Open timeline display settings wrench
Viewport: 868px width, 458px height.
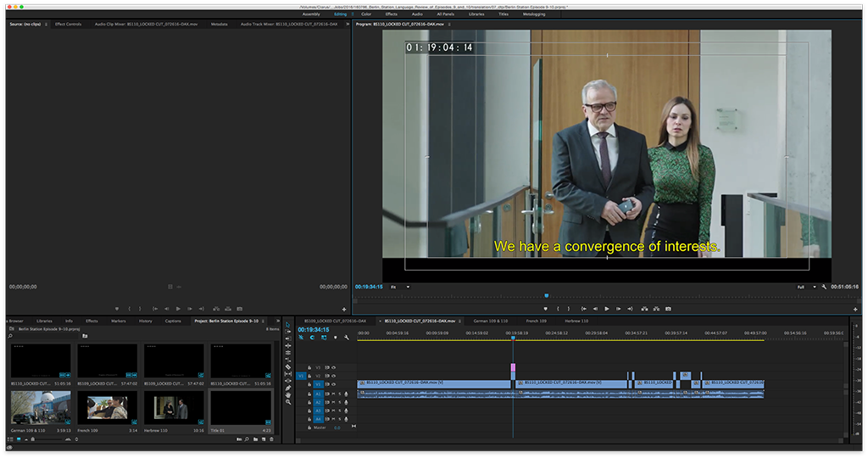[347, 338]
